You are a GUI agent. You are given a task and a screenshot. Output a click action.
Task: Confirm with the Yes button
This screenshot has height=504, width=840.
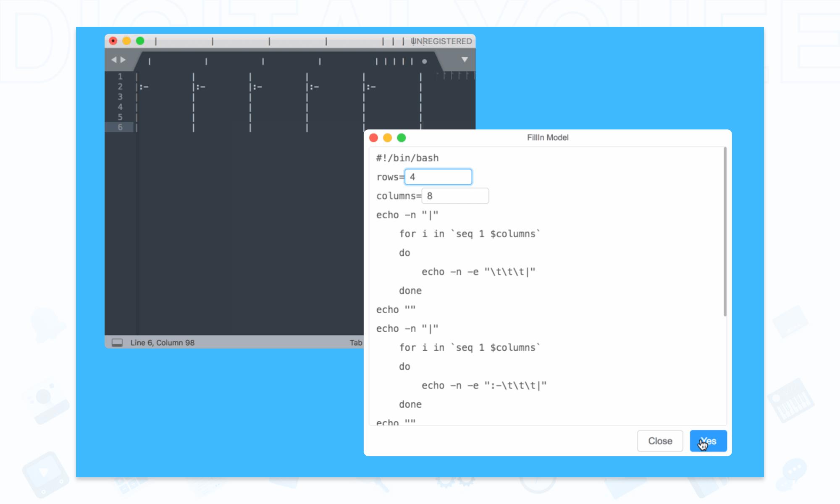(708, 441)
